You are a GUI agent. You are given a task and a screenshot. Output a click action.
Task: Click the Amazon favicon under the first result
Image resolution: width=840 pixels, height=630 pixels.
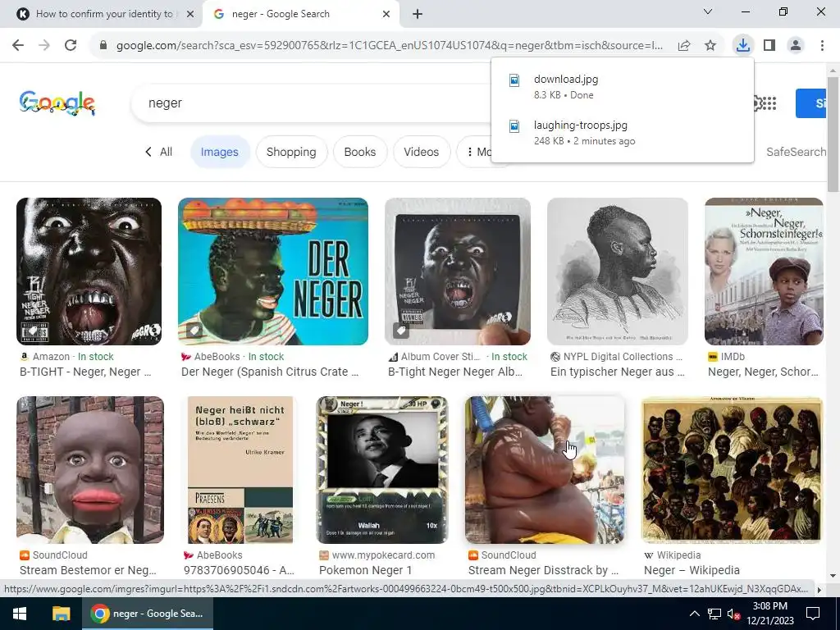click(24, 356)
